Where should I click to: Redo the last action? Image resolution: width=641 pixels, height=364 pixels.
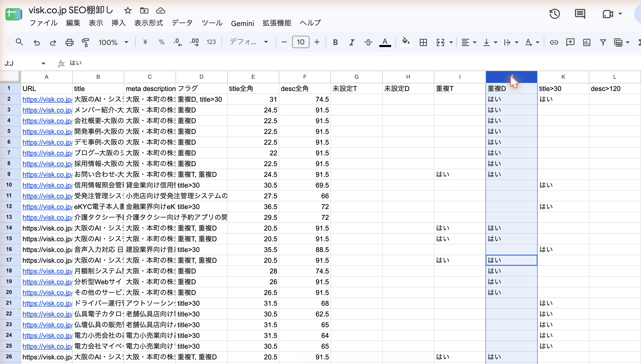click(53, 42)
